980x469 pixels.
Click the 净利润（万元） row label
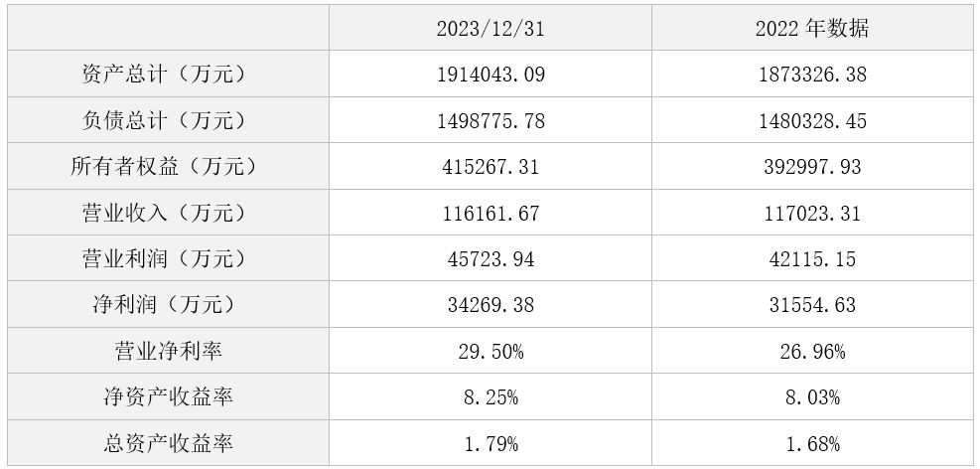[x=168, y=304]
